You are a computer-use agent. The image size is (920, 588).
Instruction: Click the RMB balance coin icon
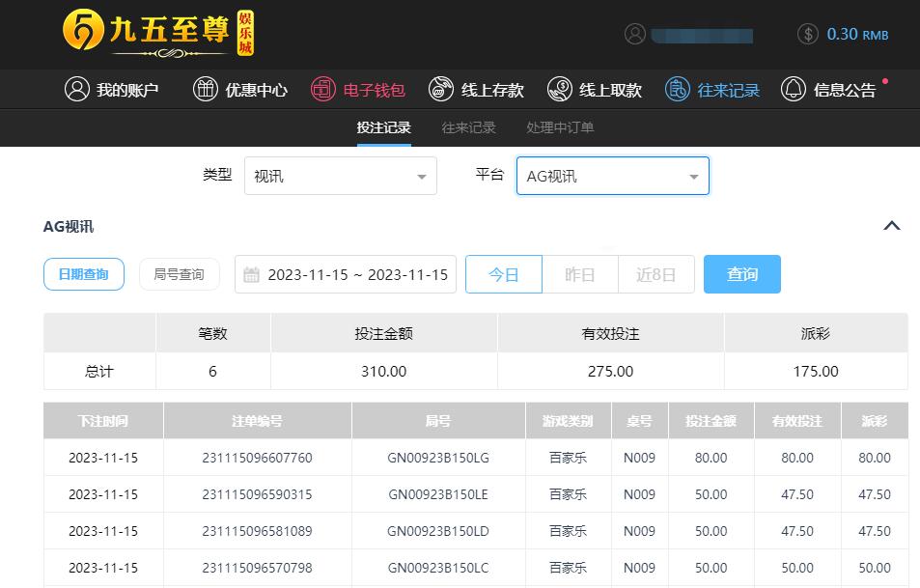[x=808, y=35]
